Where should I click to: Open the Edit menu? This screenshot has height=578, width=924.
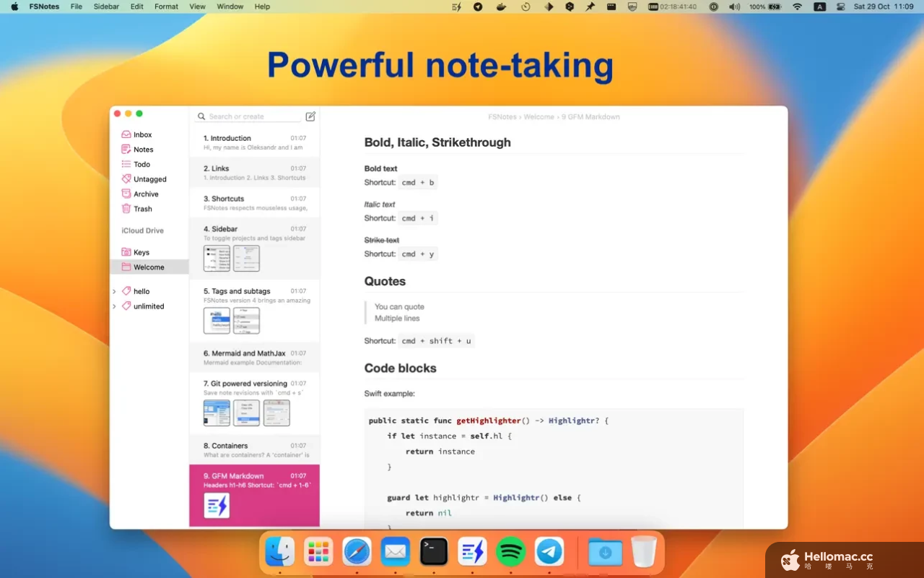tap(137, 7)
